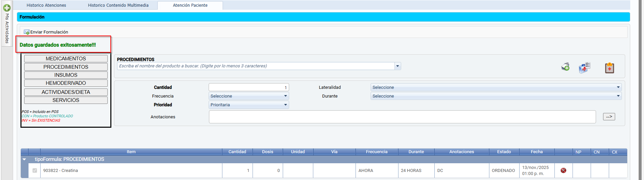Click the PROCEDIMIENTOS button
The height and width of the screenshot is (180, 644).
pos(66,67)
